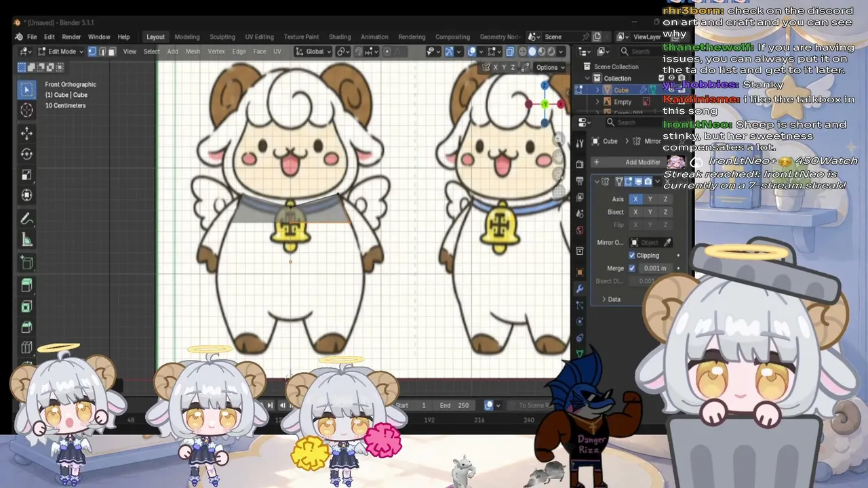Viewport: 868px width, 488px height.
Task: Select the Add Cube tool
Action: [x=27, y=262]
